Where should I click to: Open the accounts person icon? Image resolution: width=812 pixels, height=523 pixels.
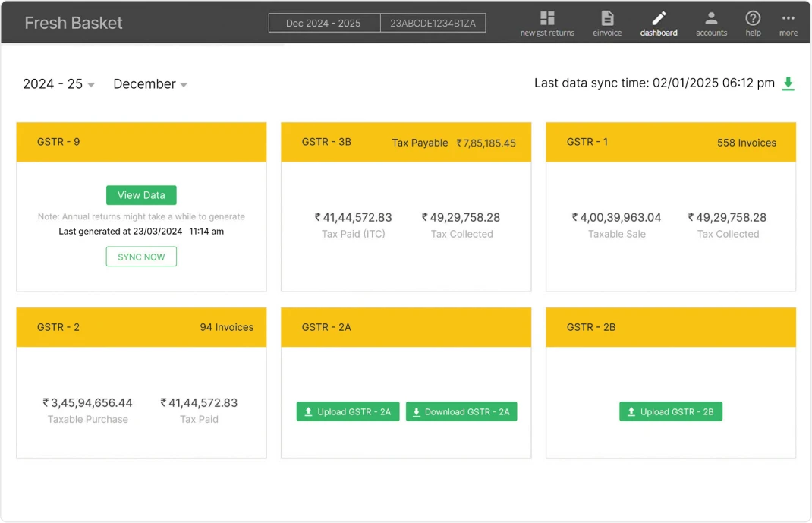point(710,17)
